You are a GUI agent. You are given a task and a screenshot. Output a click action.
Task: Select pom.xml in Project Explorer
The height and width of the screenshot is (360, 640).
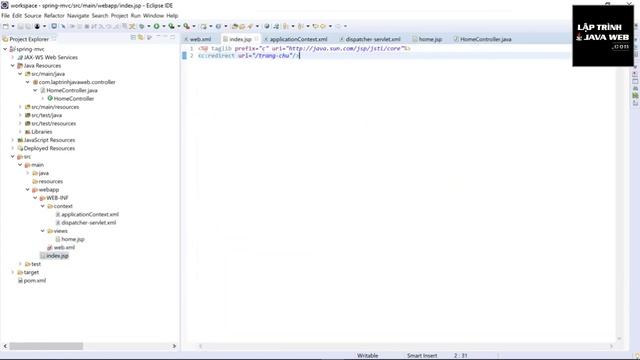(34, 280)
